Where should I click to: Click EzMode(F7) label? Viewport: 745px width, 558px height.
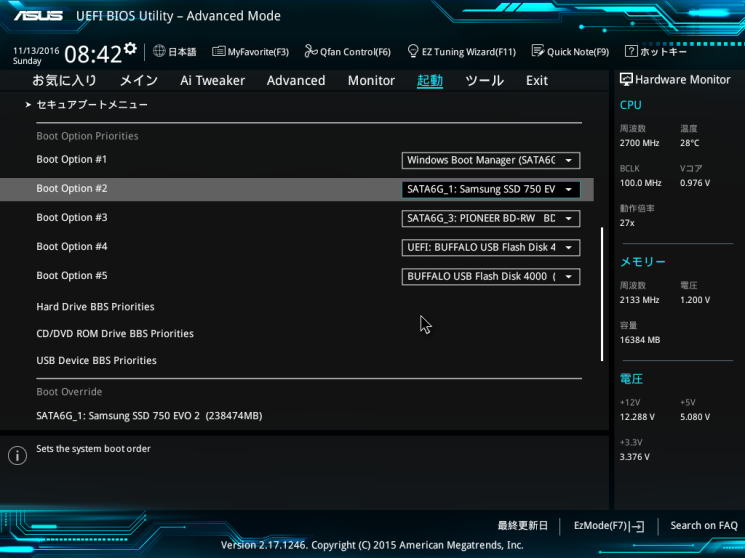pyautogui.click(x=601, y=526)
